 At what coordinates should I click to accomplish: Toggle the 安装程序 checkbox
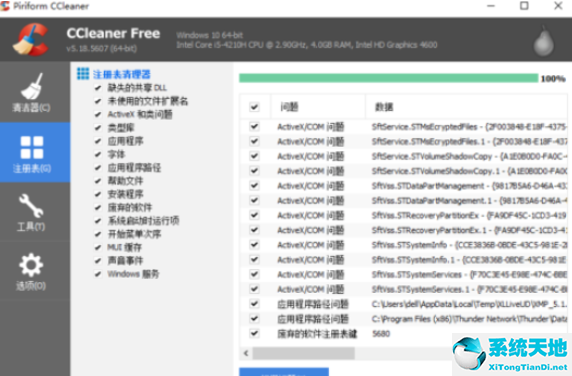pyautogui.click(x=98, y=194)
